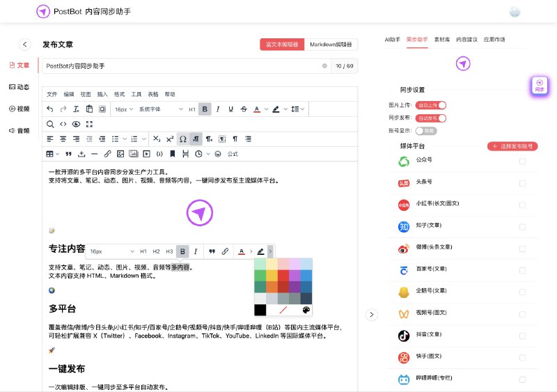Click the source code view icon
The height and width of the screenshot is (392, 557).
tap(63, 124)
